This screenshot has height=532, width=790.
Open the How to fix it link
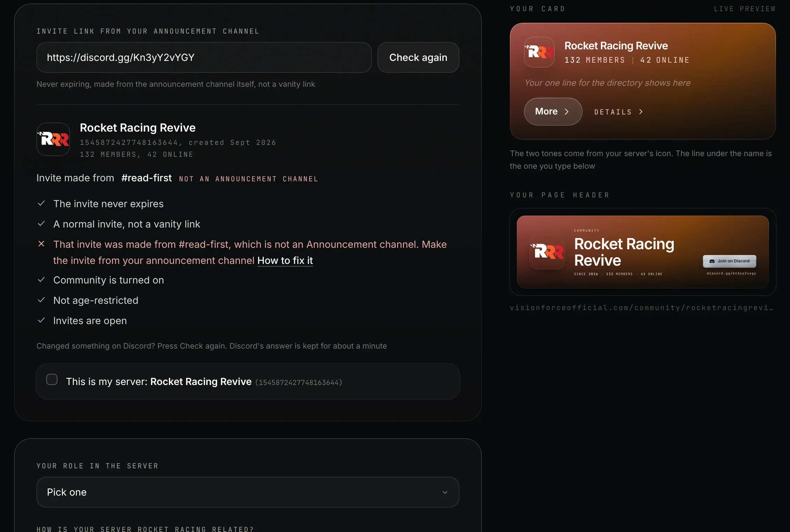[x=285, y=260]
